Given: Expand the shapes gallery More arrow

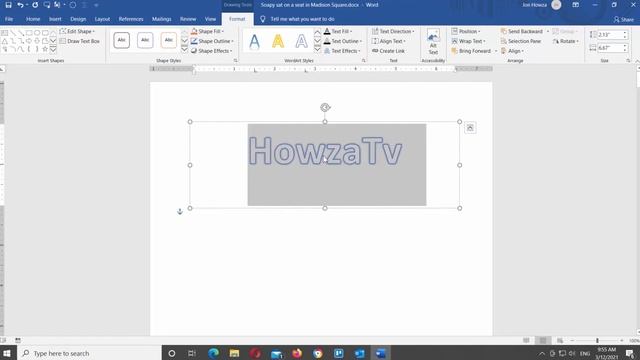Looking at the screenshot, I should (x=53, y=49).
